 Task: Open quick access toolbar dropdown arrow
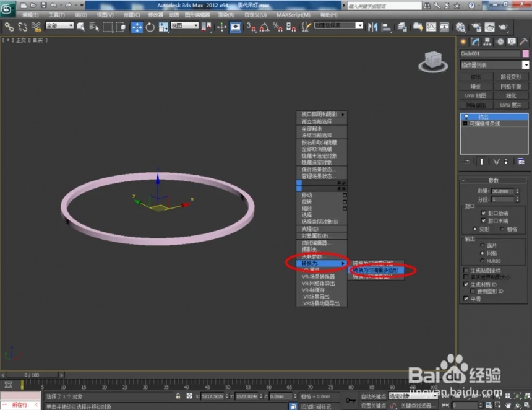[82, 5]
